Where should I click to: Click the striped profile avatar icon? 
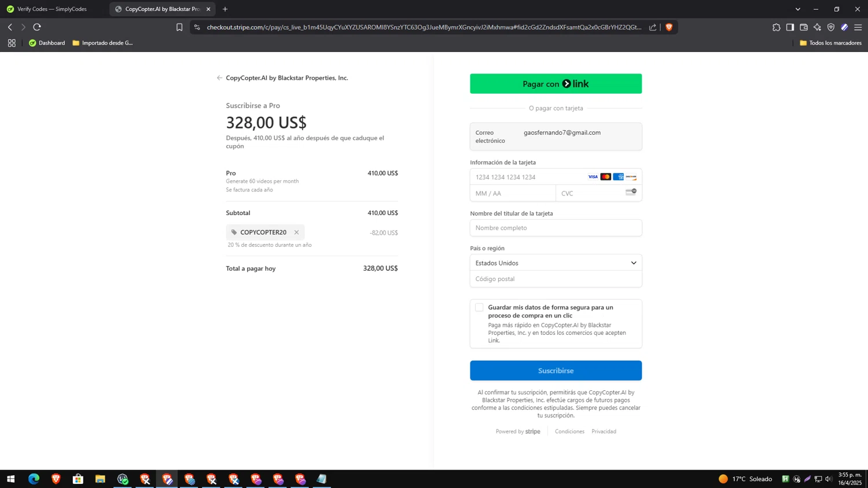pos(844,27)
